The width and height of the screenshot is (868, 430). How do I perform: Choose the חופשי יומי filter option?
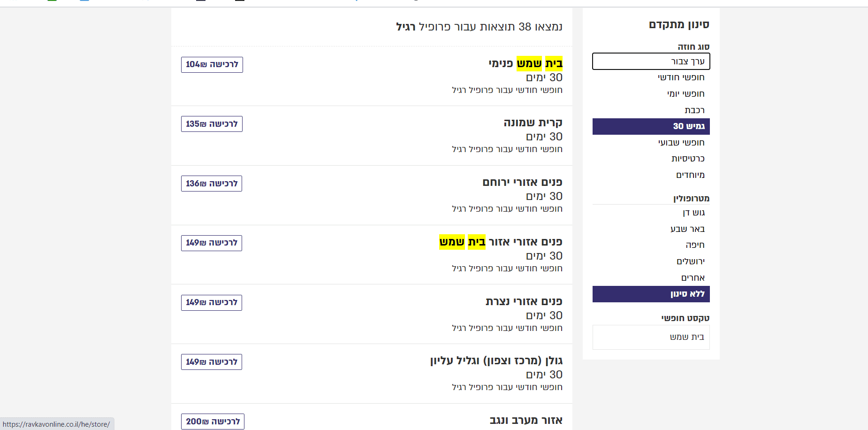click(x=685, y=94)
